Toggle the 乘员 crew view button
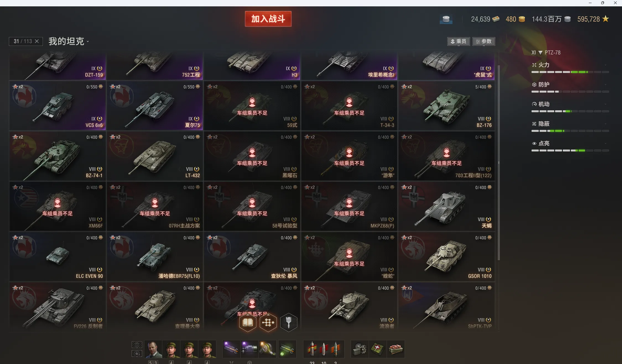 pos(458,41)
